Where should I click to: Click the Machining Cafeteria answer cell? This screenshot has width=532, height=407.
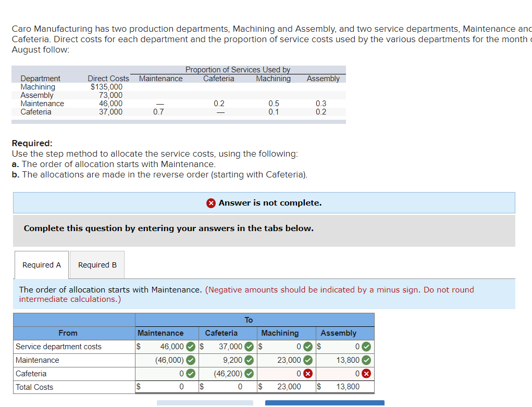287,373
